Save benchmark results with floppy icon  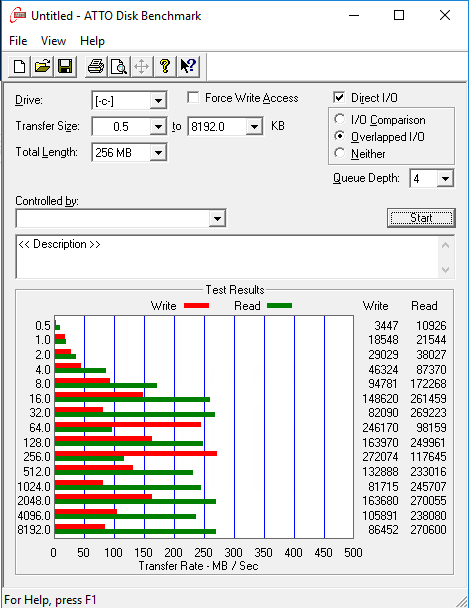[x=65, y=67]
